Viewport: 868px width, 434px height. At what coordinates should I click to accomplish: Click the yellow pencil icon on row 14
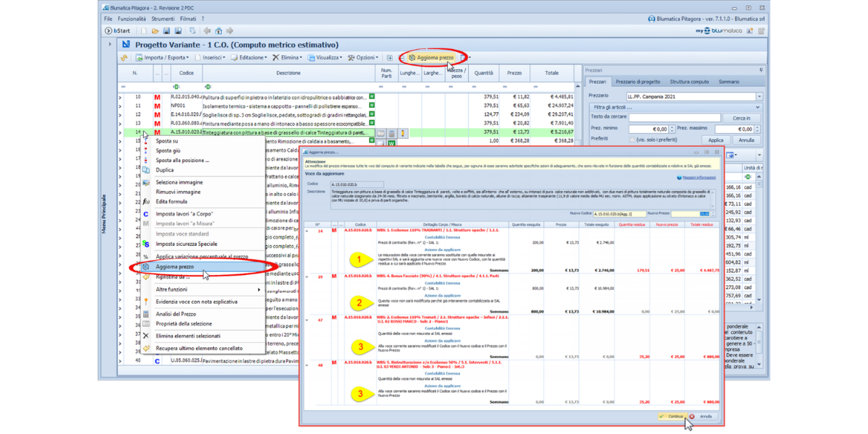[403, 133]
